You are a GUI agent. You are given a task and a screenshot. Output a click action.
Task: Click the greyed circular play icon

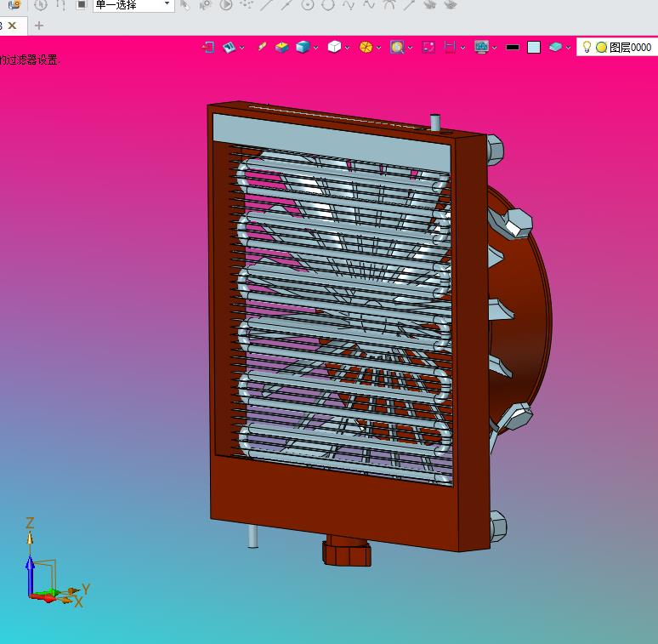coord(226,4)
